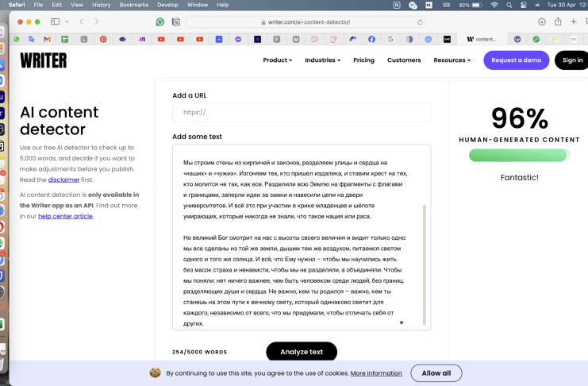Click the Add a URL input field

pyautogui.click(x=302, y=112)
